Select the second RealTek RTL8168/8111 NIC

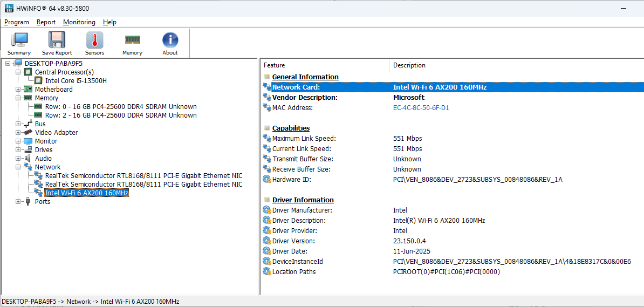[x=144, y=184]
